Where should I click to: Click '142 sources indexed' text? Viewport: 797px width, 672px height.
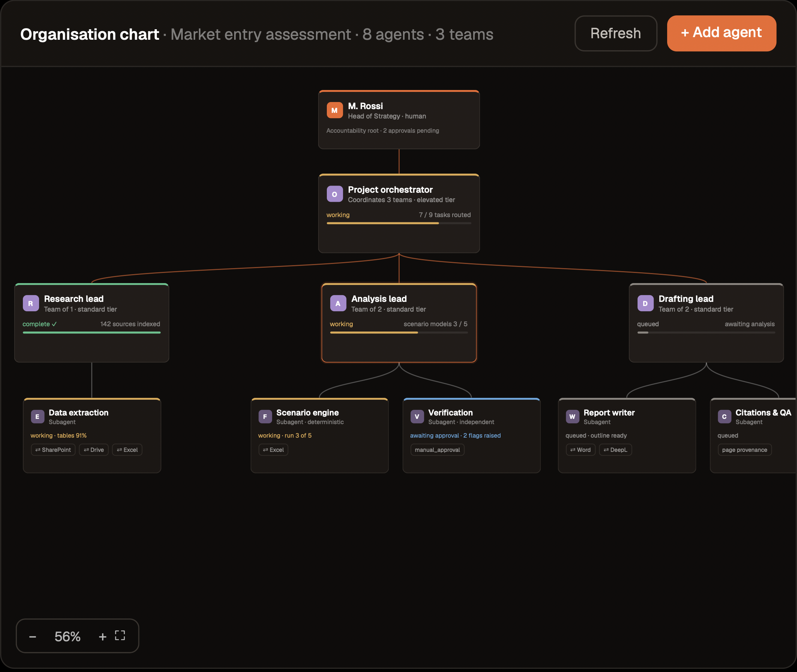130,324
